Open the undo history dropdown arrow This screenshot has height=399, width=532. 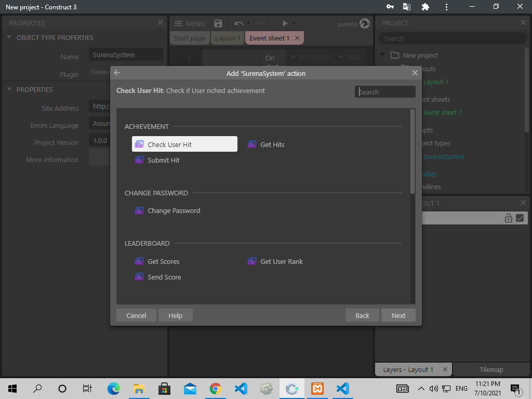click(x=248, y=23)
